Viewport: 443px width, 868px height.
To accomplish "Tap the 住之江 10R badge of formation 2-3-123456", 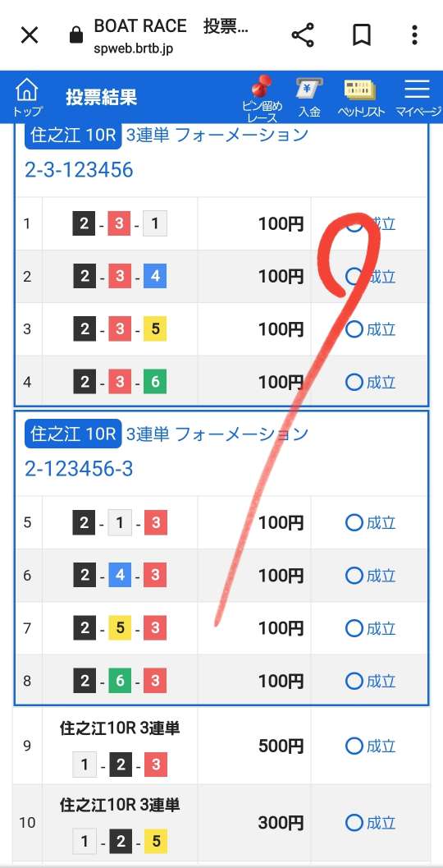I will tap(73, 135).
